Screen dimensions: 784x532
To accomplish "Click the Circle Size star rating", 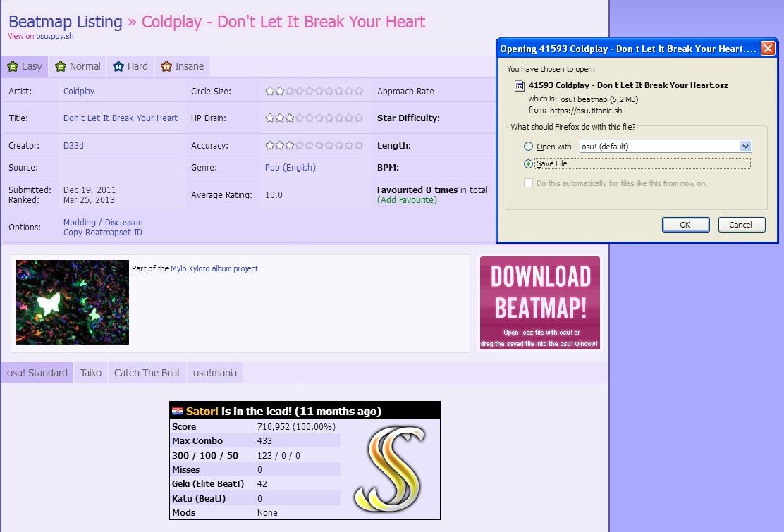I will pyautogui.click(x=314, y=92).
